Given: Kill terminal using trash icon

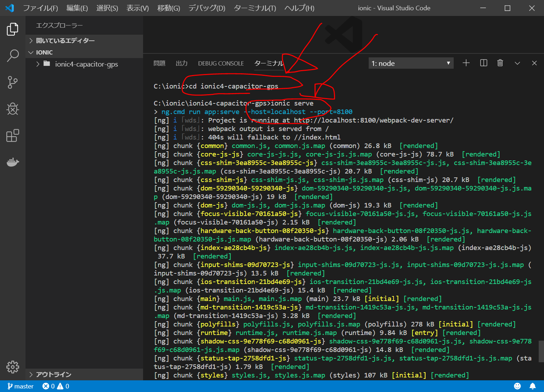Looking at the screenshot, I should [500, 63].
